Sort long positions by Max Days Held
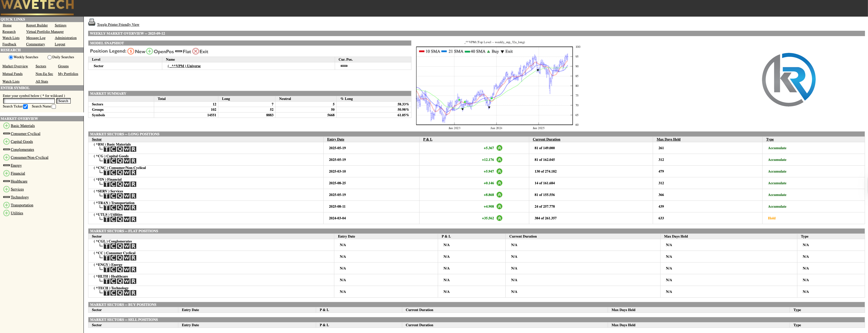 668,139
